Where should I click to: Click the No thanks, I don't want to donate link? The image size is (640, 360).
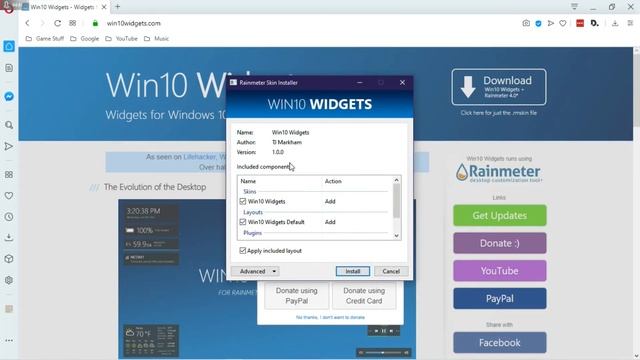(330, 317)
